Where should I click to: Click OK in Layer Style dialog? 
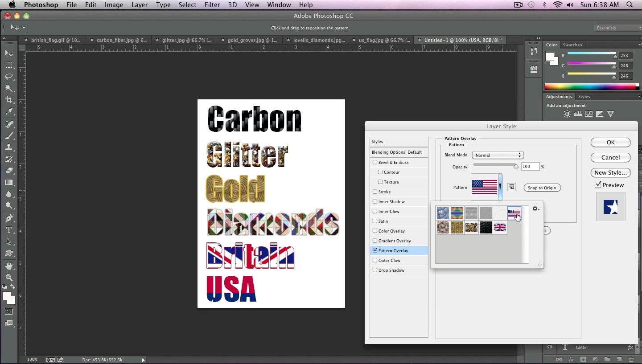610,143
